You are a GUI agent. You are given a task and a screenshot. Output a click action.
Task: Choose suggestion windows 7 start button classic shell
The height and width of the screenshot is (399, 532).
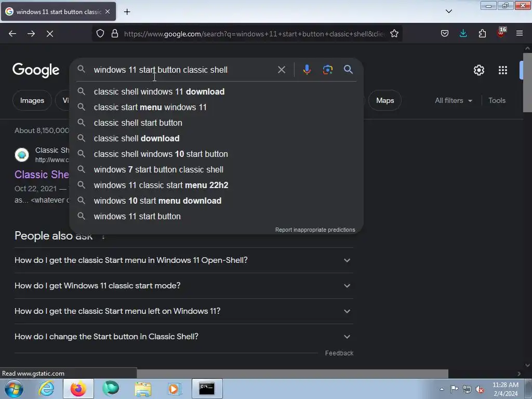pyautogui.click(x=217, y=170)
